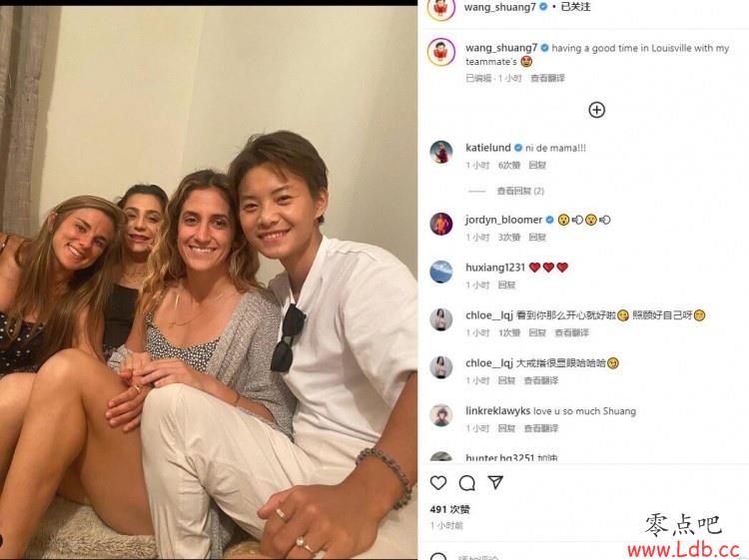Expand the 查看回复 (2) replies

point(520,191)
